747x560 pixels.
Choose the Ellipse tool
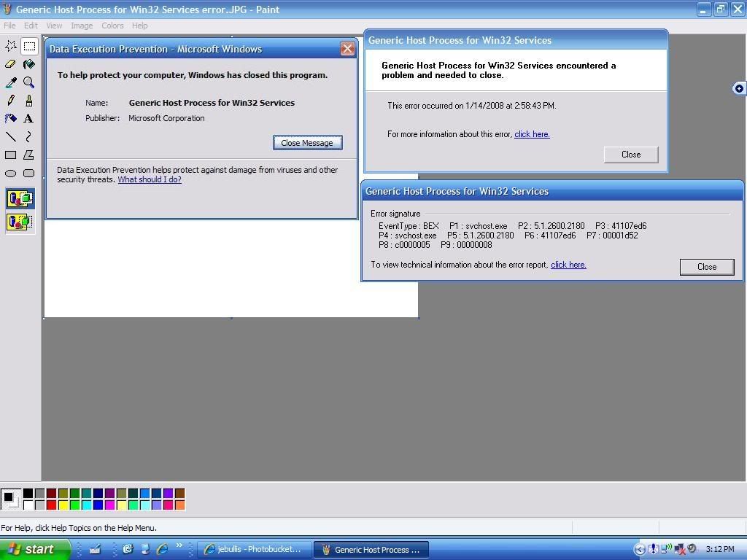[x=10, y=174]
